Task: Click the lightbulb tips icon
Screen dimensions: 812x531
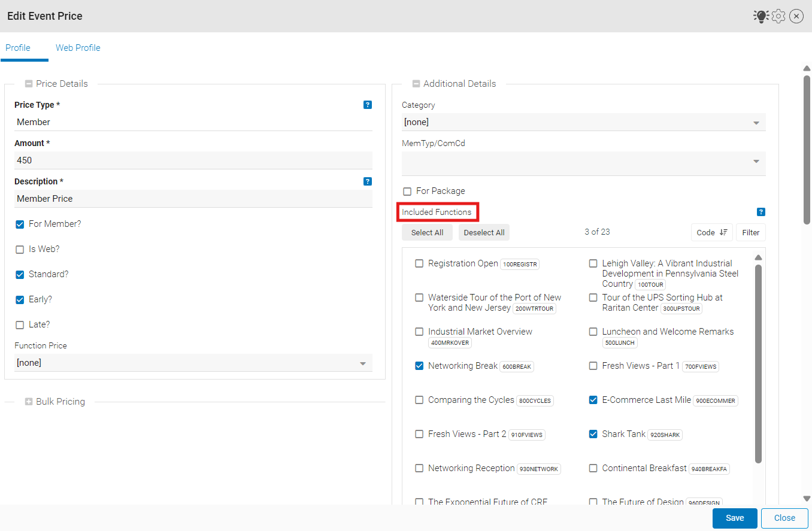Action: point(761,16)
